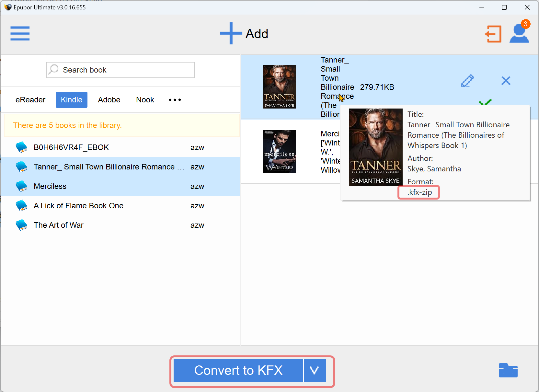This screenshot has width=539, height=392.
Task: Select The Art of War in library
Action: [x=120, y=225]
